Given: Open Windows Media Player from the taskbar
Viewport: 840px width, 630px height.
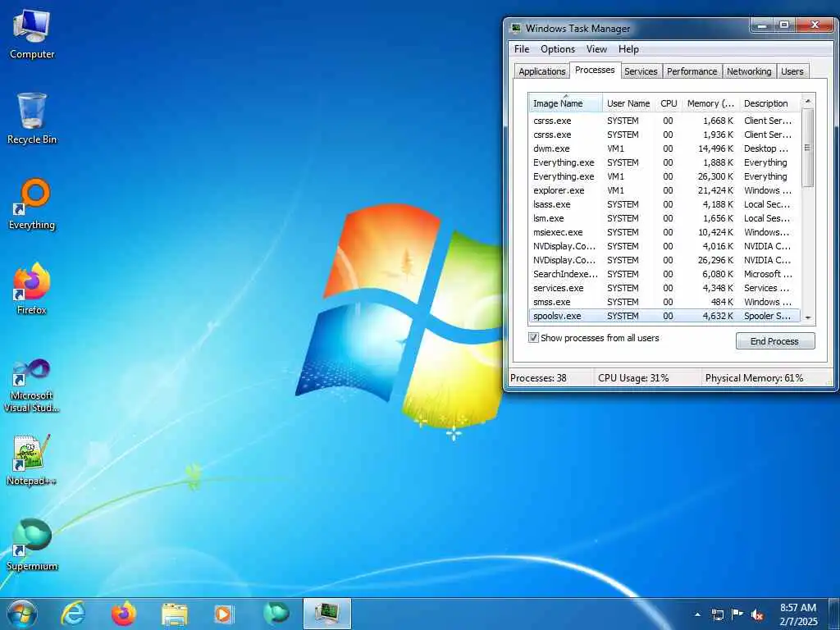Looking at the screenshot, I should [223, 614].
